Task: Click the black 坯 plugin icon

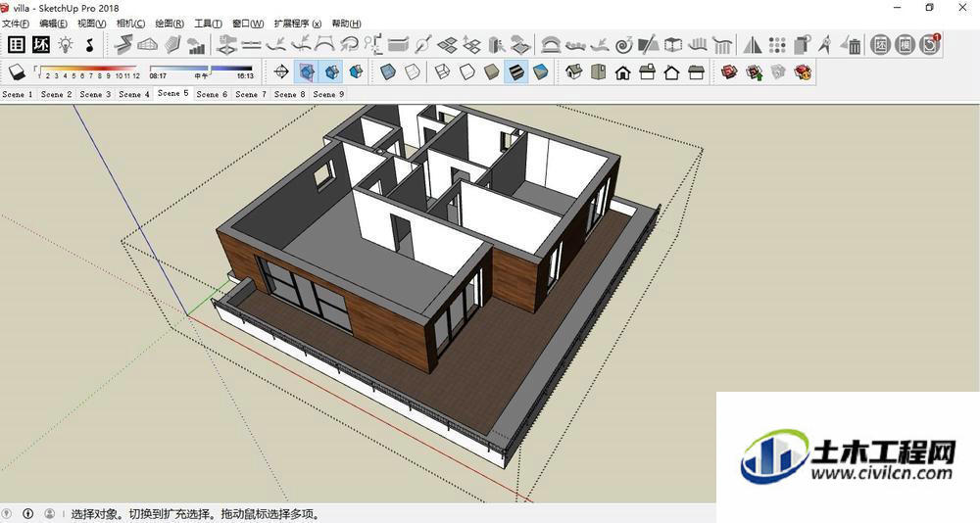Action: (41, 44)
